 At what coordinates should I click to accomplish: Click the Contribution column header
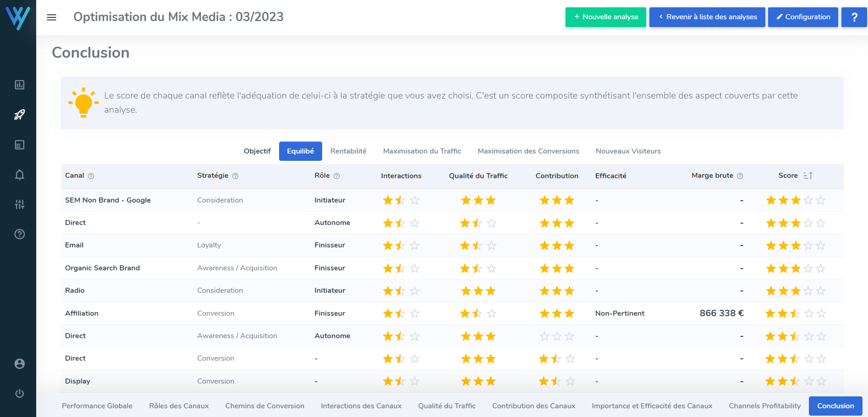(557, 176)
